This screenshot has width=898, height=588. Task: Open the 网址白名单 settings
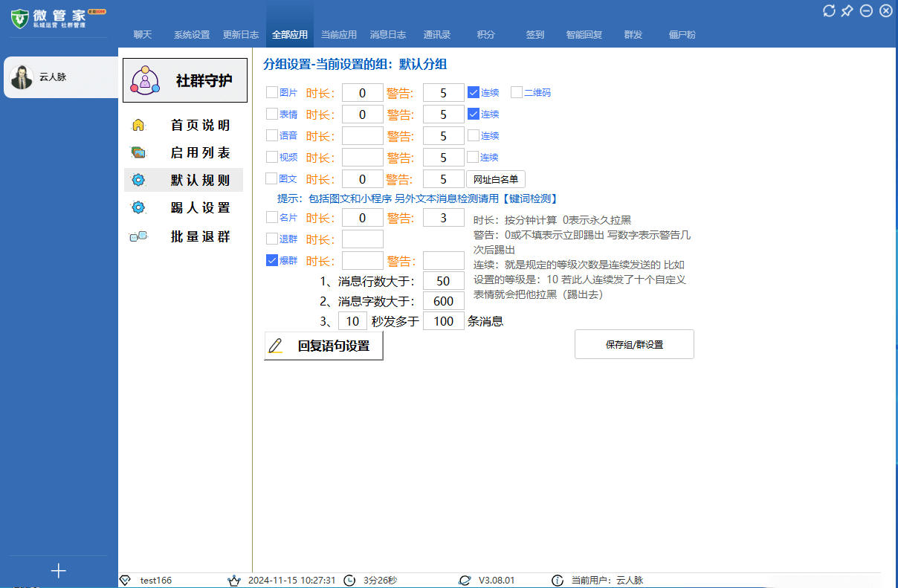[x=497, y=178]
